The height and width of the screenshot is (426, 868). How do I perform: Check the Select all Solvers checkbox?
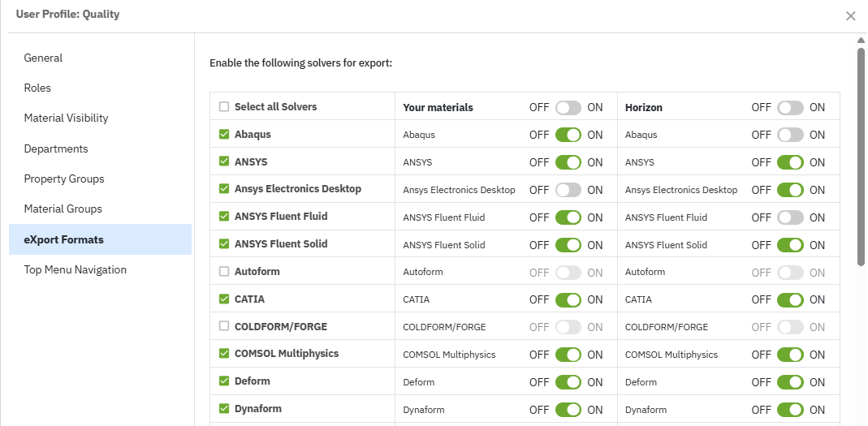point(224,107)
